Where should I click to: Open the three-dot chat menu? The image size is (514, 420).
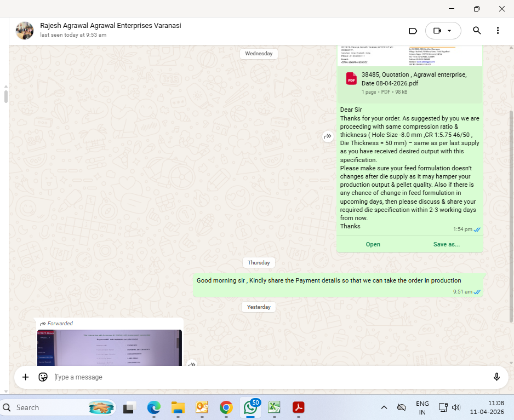[498, 31]
